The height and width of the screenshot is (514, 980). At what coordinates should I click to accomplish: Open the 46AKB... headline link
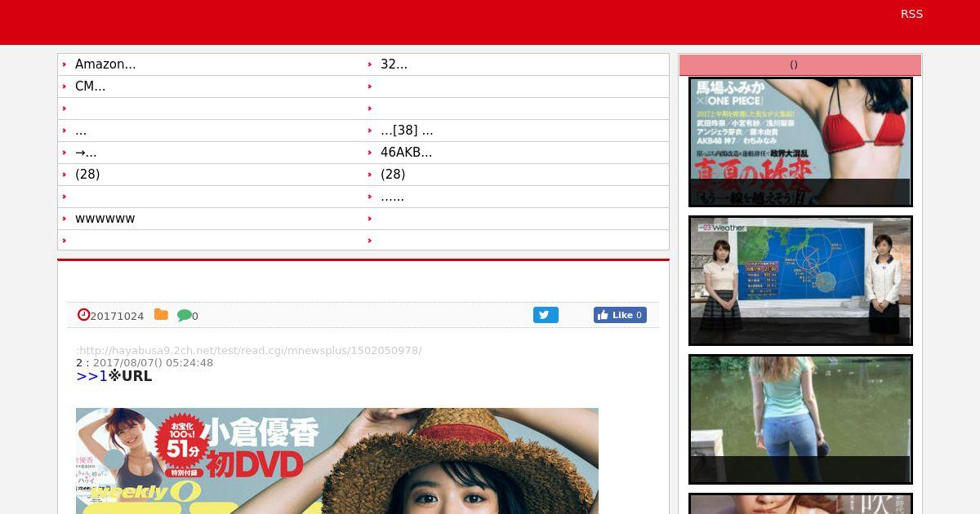406,153
